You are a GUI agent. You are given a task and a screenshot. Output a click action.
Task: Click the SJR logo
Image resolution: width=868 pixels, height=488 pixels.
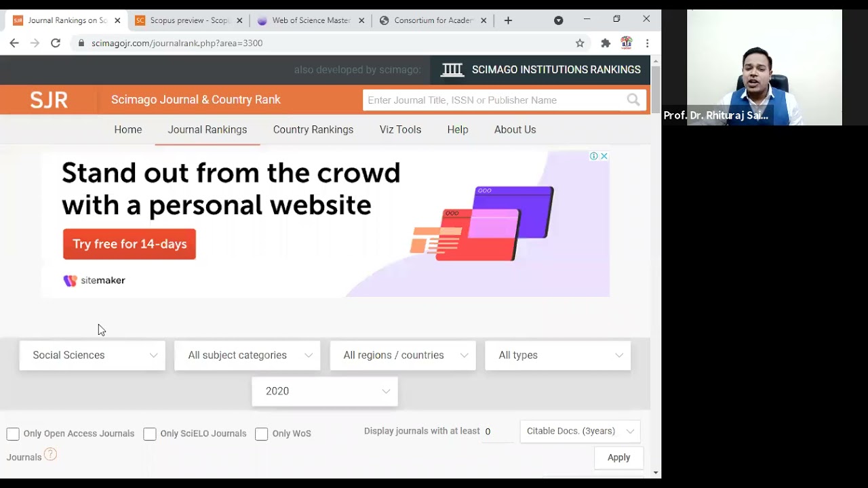click(x=49, y=100)
